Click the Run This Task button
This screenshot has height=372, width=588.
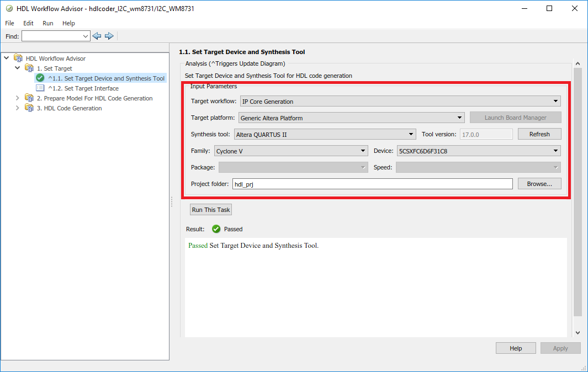click(211, 210)
